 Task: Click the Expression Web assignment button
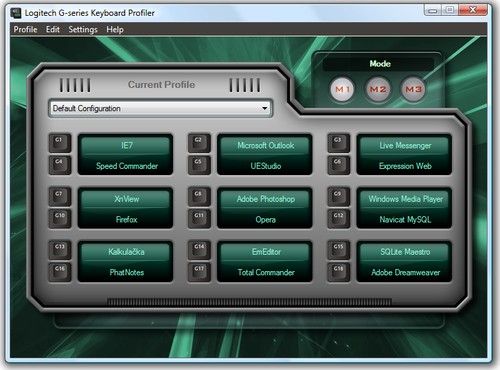(405, 166)
